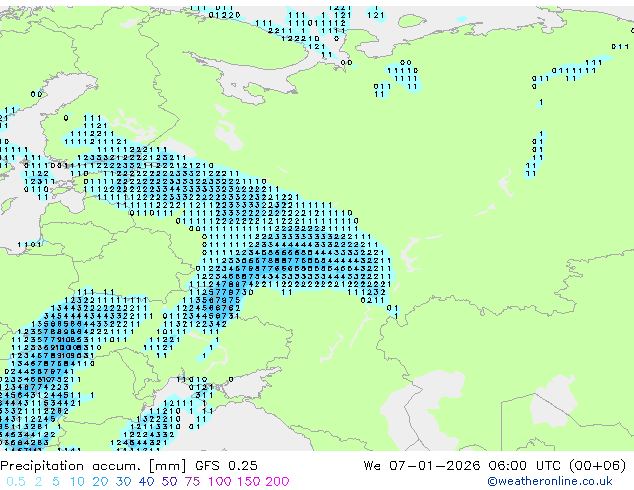Pick the 75 legend value
634x490 pixels.
tap(192, 482)
